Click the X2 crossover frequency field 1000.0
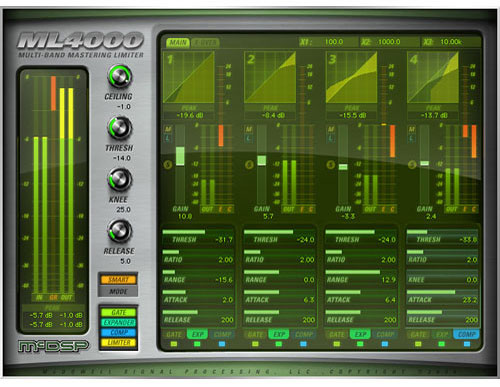Viewport: 500px width, 387px height. pyautogui.click(x=389, y=42)
